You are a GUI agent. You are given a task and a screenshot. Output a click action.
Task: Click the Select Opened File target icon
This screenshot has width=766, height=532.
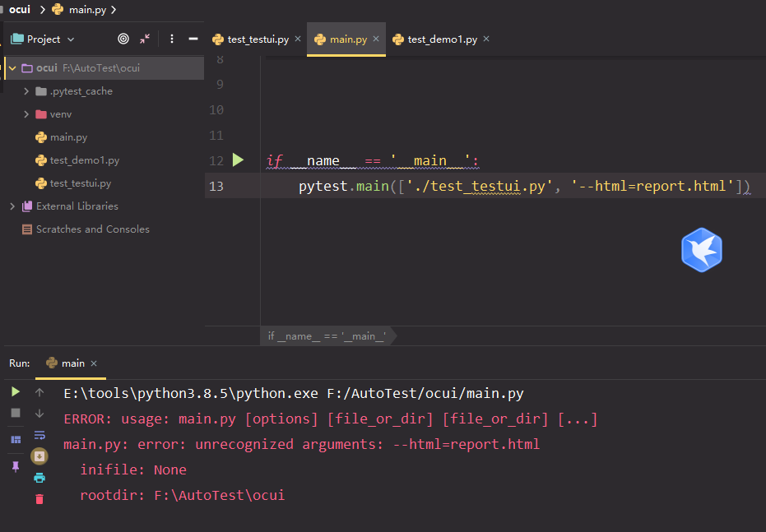[x=123, y=39]
